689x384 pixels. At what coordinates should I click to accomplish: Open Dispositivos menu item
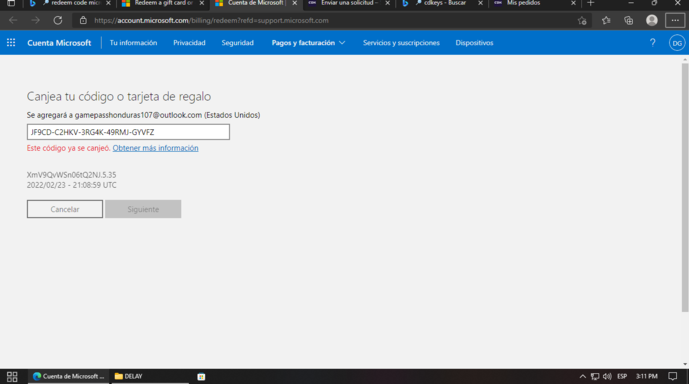[474, 43]
